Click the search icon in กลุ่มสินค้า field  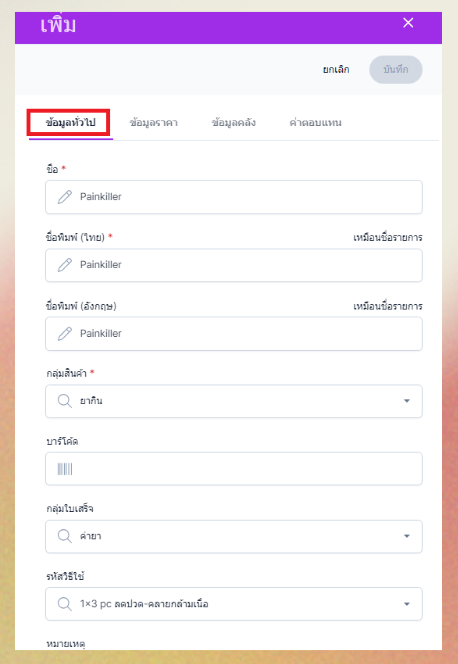(65, 401)
